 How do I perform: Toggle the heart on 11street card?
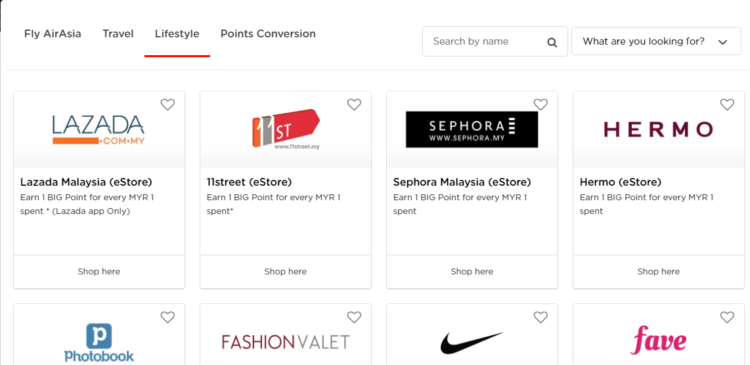point(354,104)
